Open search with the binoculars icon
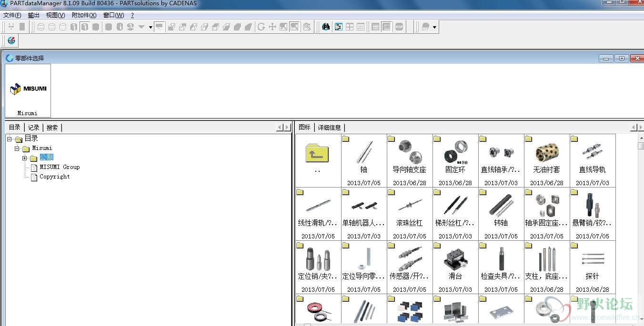Screen dimensions: 644x326 click(326, 27)
